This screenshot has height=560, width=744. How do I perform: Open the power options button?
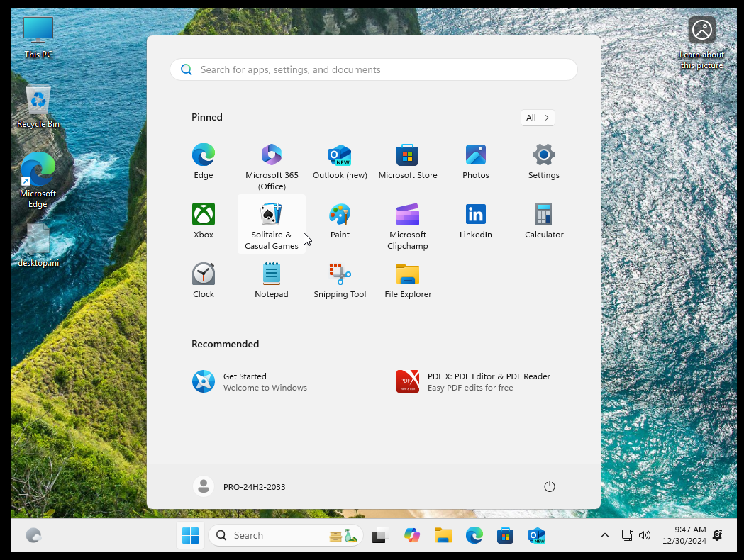(x=549, y=486)
